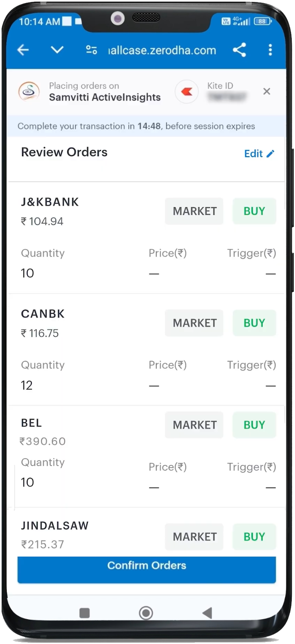Click the Samvitti ActiveInsights logo
The height and width of the screenshot is (644, 295).
(x=29, y=92)
